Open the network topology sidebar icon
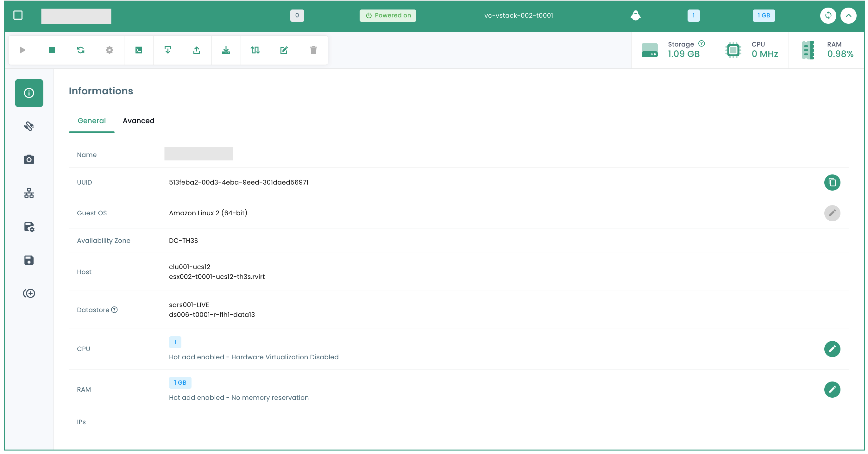 29,193
